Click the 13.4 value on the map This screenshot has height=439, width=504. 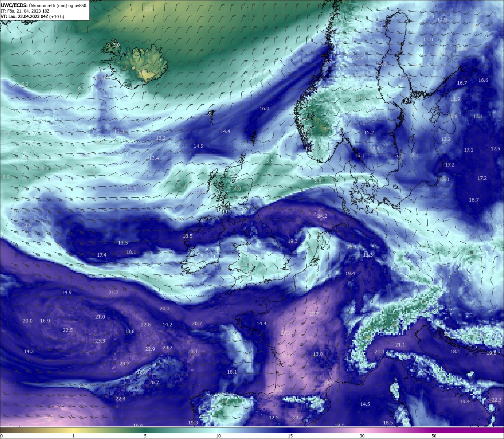154,158
